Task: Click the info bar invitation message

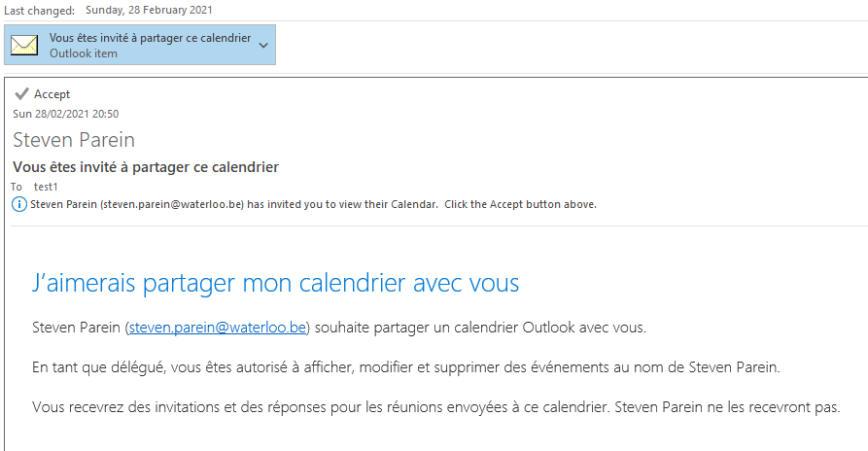Action: point(313,204)
